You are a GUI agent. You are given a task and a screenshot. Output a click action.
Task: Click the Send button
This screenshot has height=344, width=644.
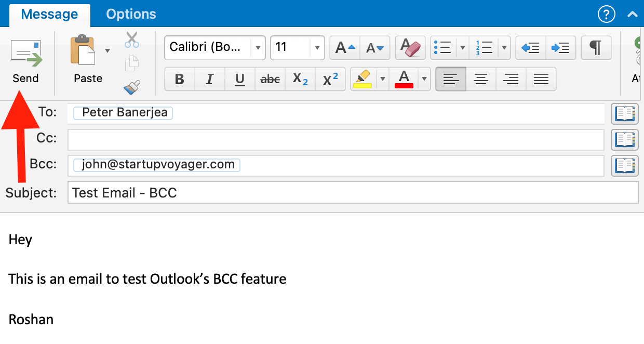pyautogui.click(x=25, y=60)
